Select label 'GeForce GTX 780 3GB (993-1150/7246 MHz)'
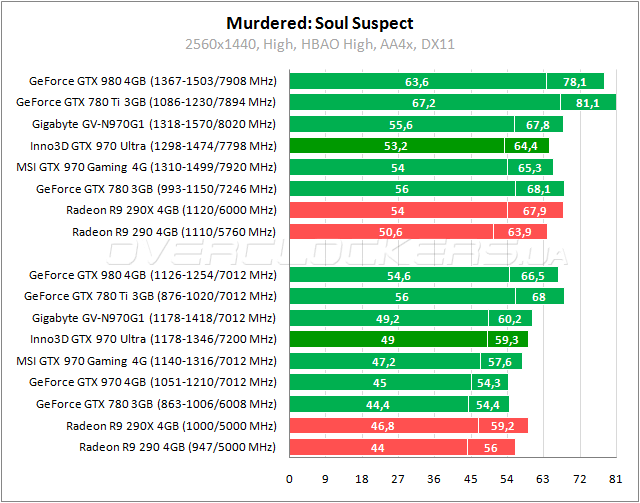The height and width of the screenshot is (503, 640). pos(156,189)
